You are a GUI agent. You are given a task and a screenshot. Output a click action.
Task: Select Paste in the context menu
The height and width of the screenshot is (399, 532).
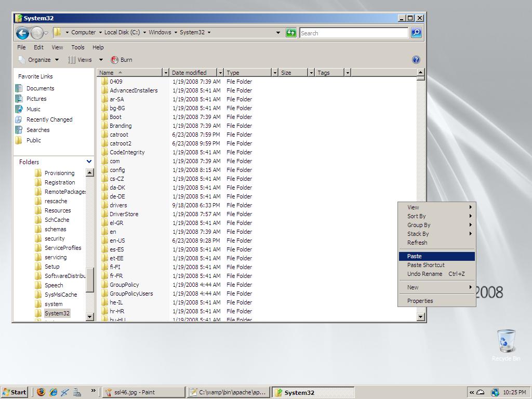click(415, 256)
